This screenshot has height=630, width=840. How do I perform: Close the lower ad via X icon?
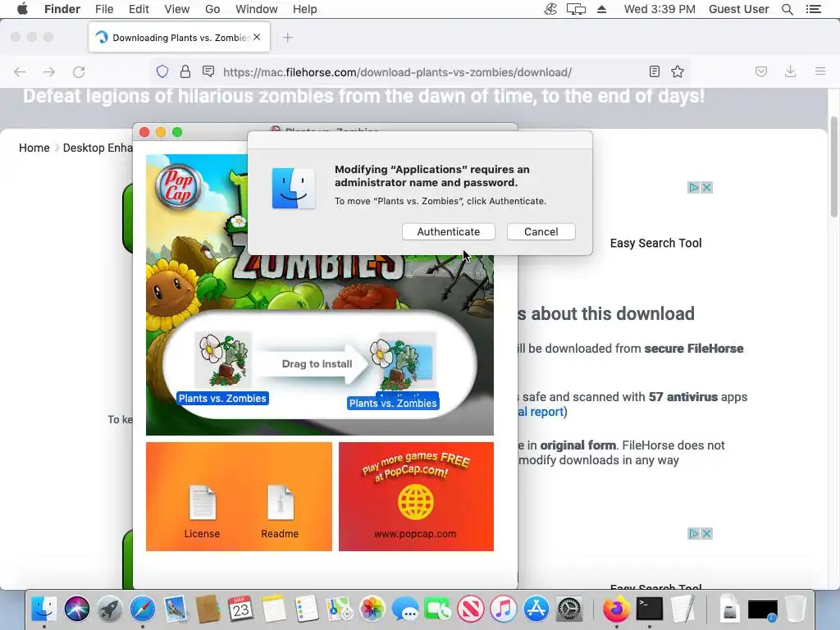point(706,533)
